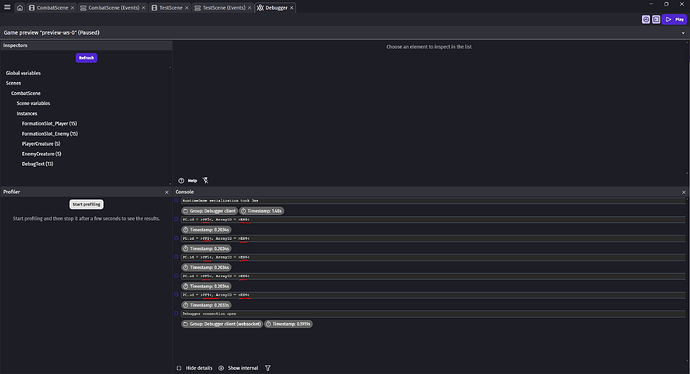Switch to the TestScene tab

[x=171, y=8]
